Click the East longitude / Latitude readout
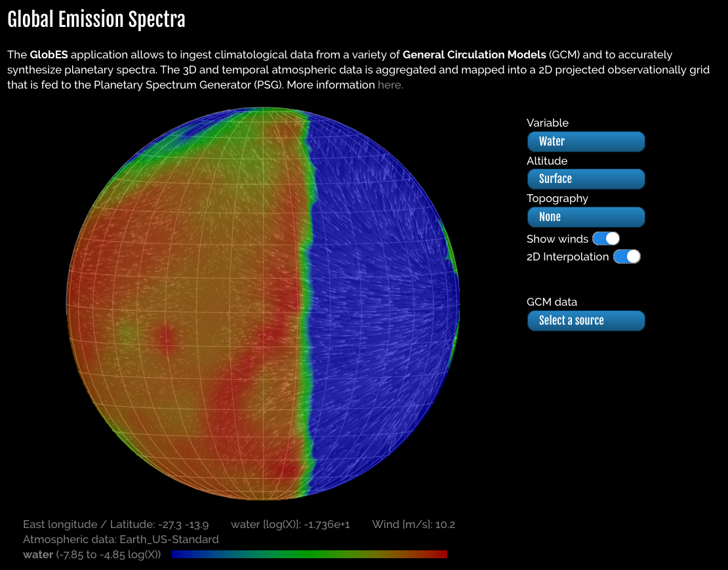 (x=116, y=525)
